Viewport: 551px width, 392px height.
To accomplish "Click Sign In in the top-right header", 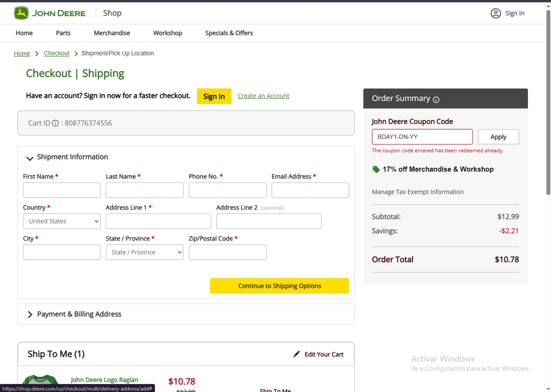I will pos(515,13).
